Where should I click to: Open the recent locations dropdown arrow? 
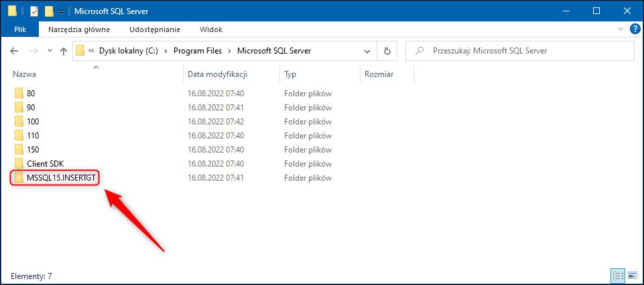point(49,51)
